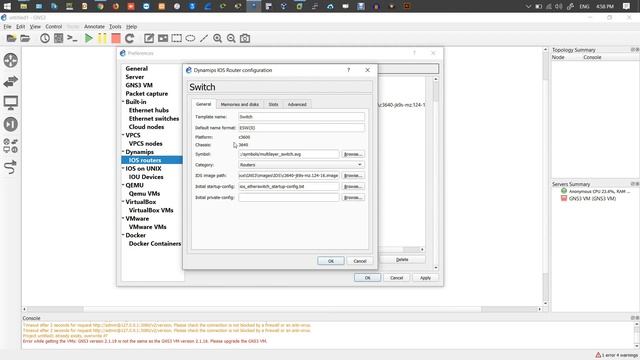Collapse the Dynamips tree section
The image size is (640, 360).
[123, 152]
